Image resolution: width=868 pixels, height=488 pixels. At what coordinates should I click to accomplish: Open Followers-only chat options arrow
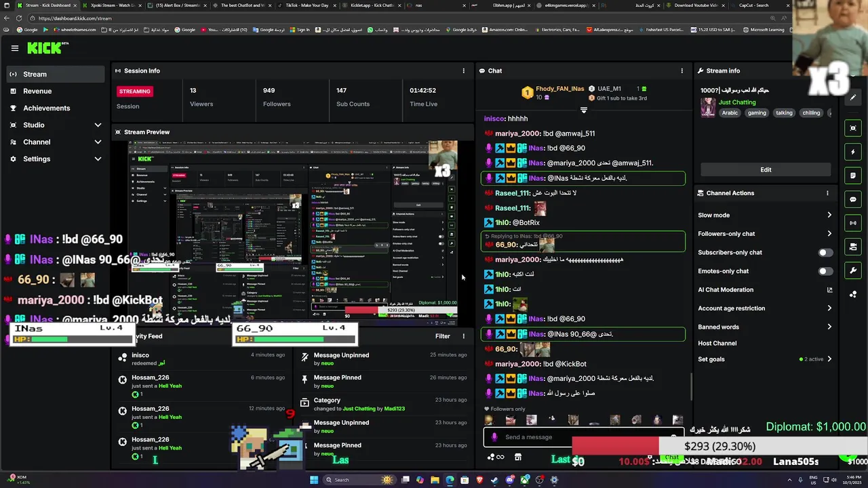pyautogui.click(x=829, y=234)
